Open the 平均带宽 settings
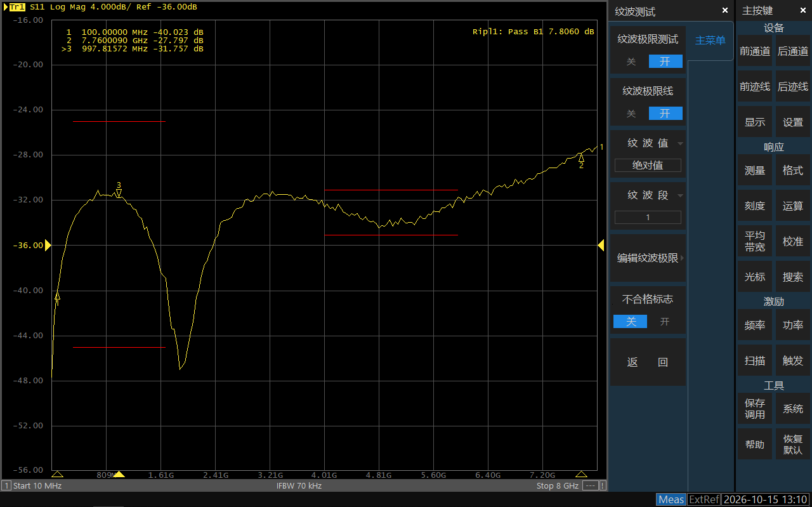This screenshot has width=812, height=507. pyautogui.click(x=755, y=242)
